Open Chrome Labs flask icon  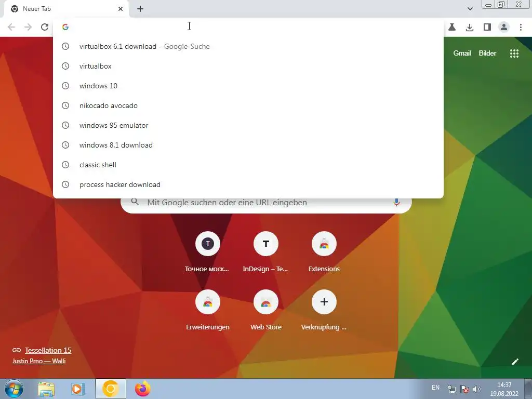point(452,27)
